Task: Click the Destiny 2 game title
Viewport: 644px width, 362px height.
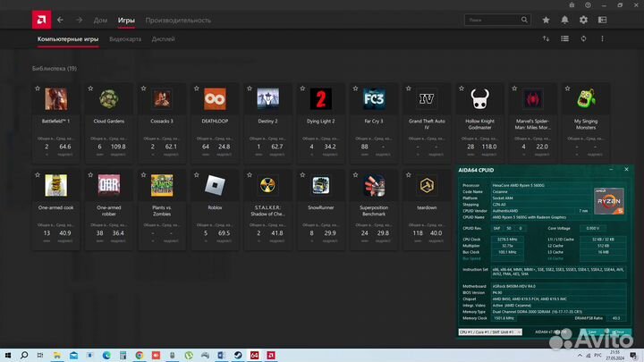Action: pos(267,121)
